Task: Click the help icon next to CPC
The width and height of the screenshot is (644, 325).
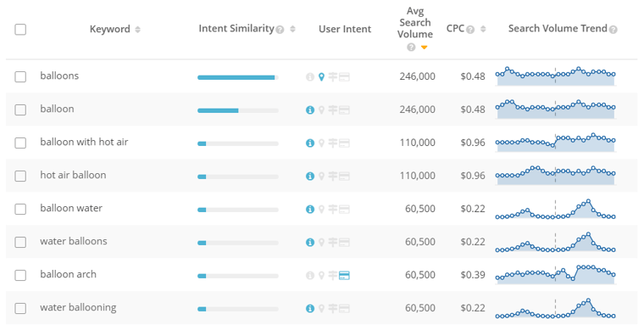Action: [x=470, y=30]
